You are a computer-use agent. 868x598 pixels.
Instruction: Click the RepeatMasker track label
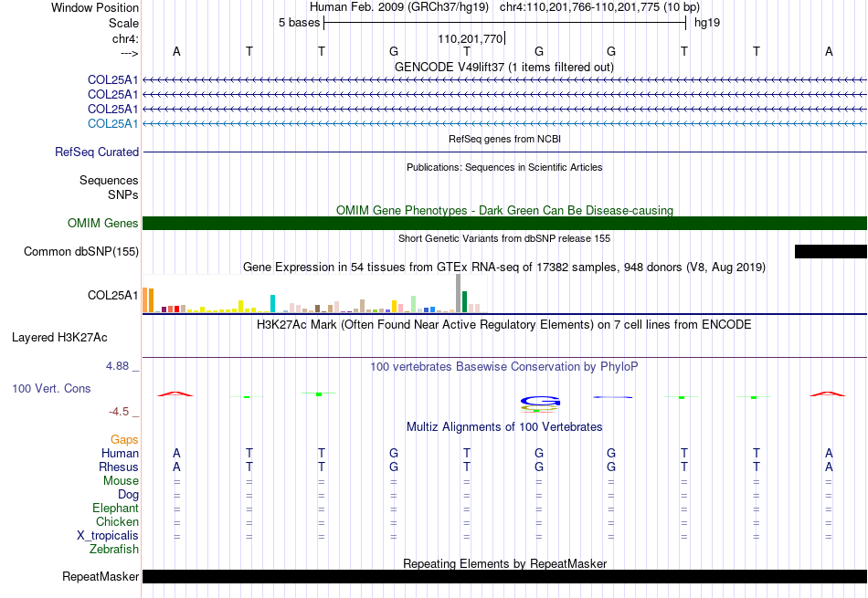(101, 576)
